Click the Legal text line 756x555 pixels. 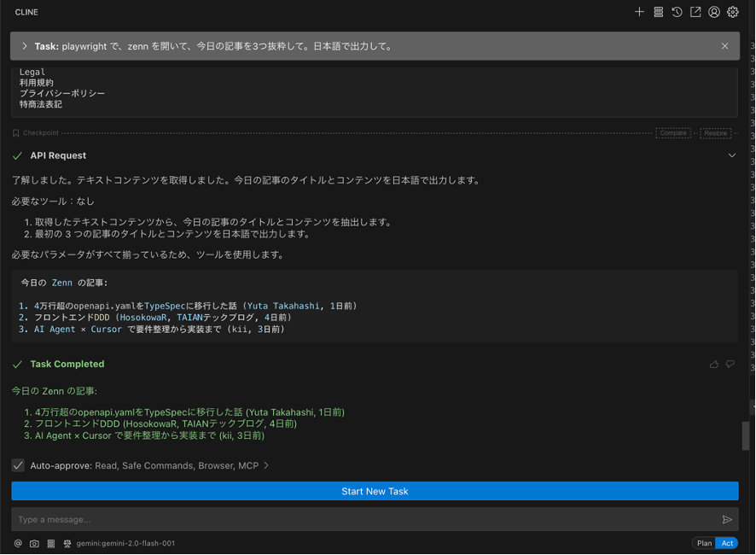pos(32,72)
